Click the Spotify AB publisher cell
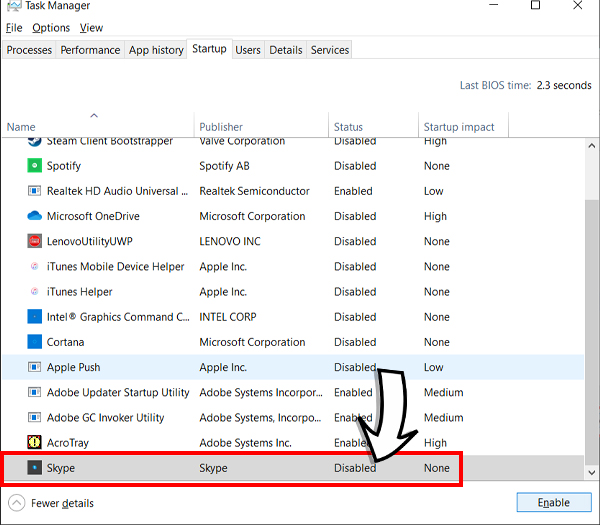This screenshot has height=525, width=600. 224,166
